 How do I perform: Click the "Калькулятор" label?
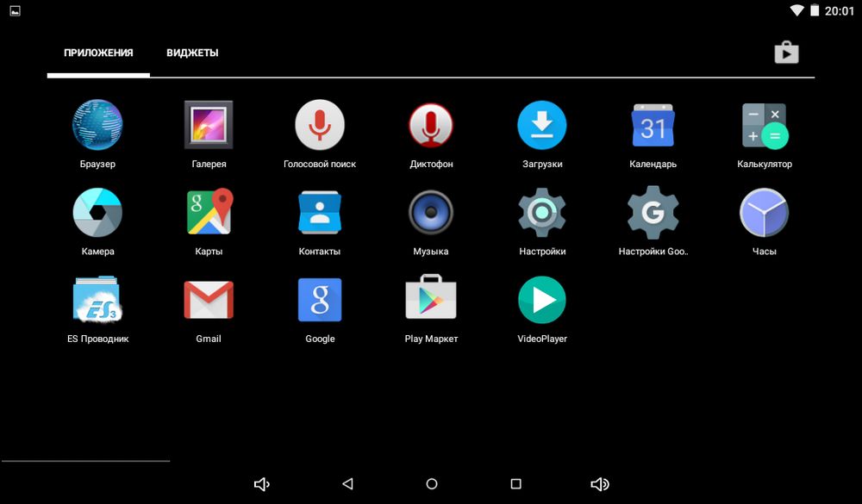click(x=765, y=164)
